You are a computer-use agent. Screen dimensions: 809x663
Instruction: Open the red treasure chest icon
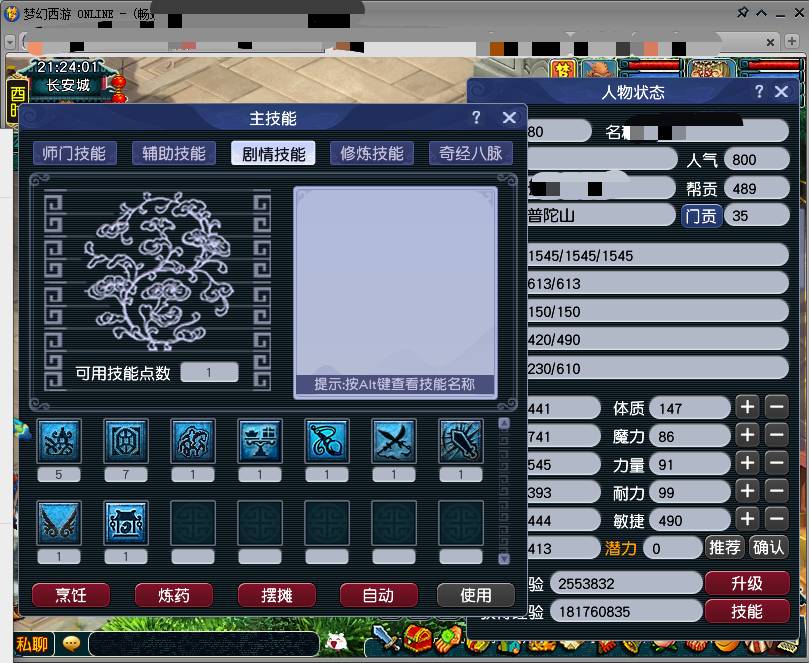(417, 638)
